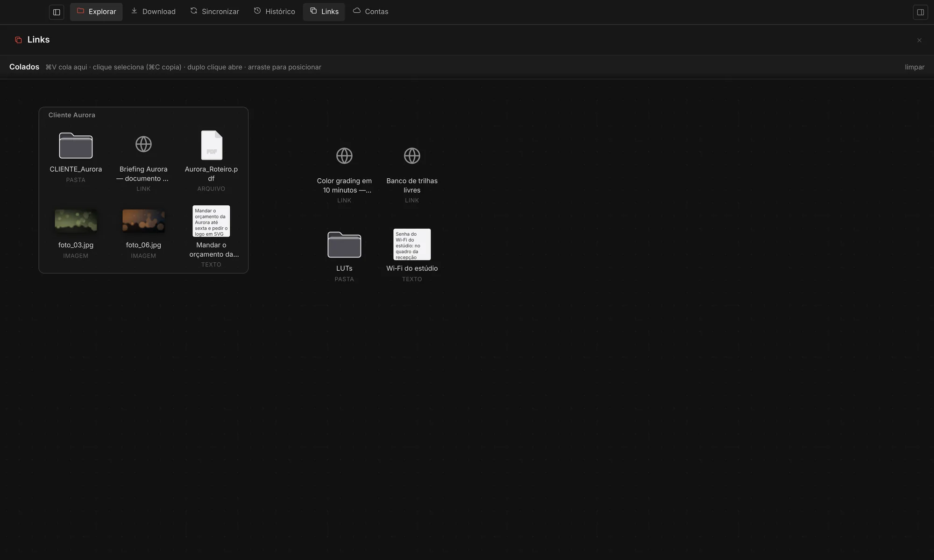
Task: Click the Sincronizar refresh icon
Action: coord(194,11)
